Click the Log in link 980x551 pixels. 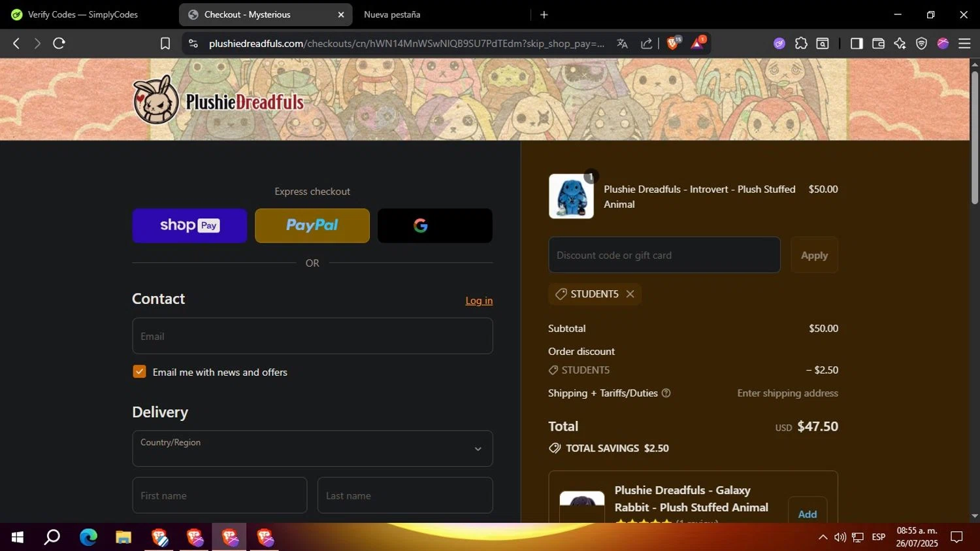[479, 301]
